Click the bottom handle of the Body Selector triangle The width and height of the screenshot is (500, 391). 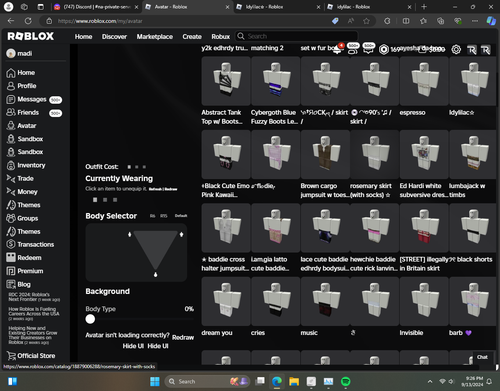click(x=155, y=274)
